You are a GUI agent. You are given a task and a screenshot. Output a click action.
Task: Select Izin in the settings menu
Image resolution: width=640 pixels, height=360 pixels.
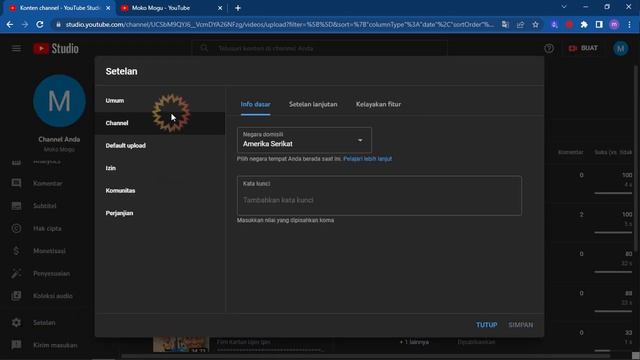click(x=160, y=168)
